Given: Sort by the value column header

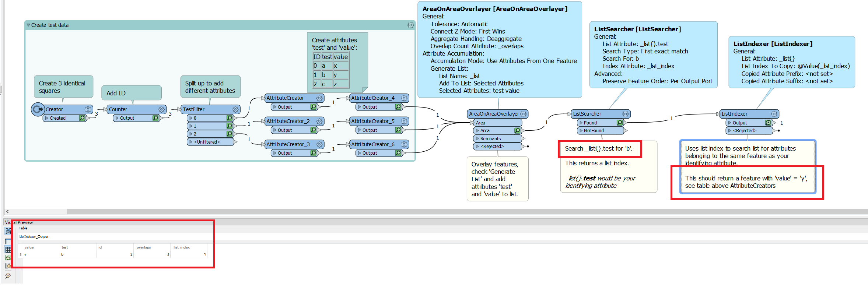Looking at the screenshot, I should coord(41,247).
